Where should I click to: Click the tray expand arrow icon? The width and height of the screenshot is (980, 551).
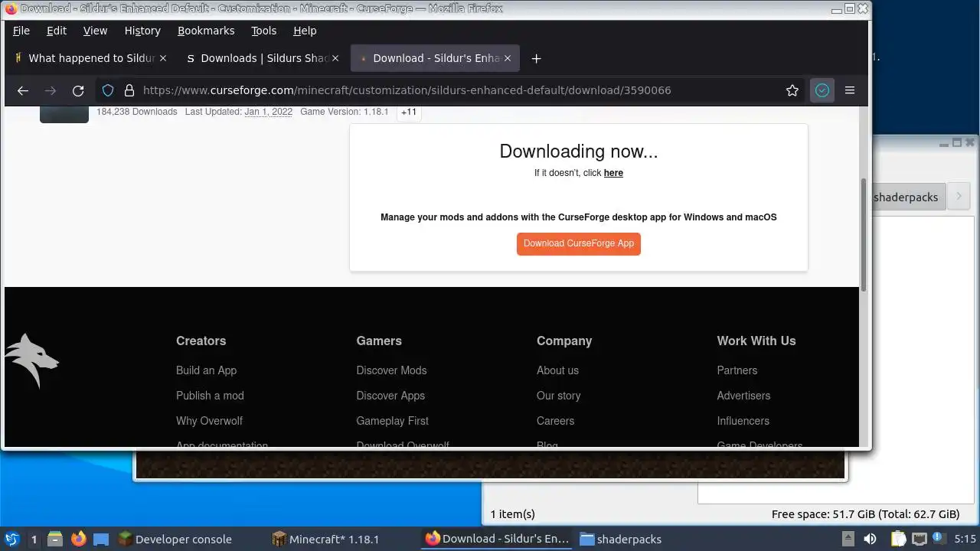click(848, 539)
